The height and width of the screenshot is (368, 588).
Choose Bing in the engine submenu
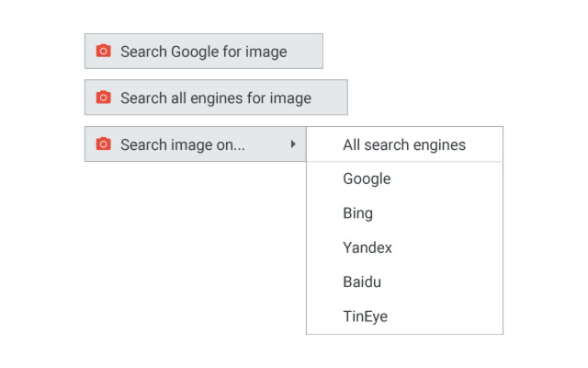pyautogui.click(x=357, y=213)
